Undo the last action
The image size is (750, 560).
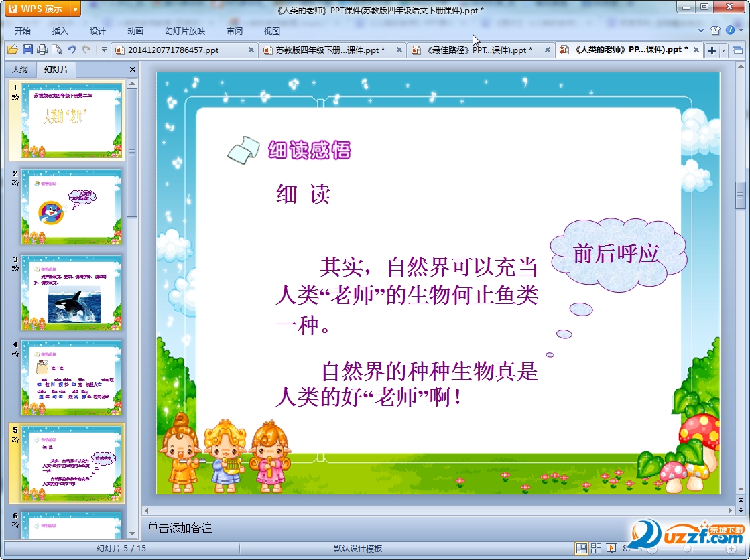(x=72, y=50)
